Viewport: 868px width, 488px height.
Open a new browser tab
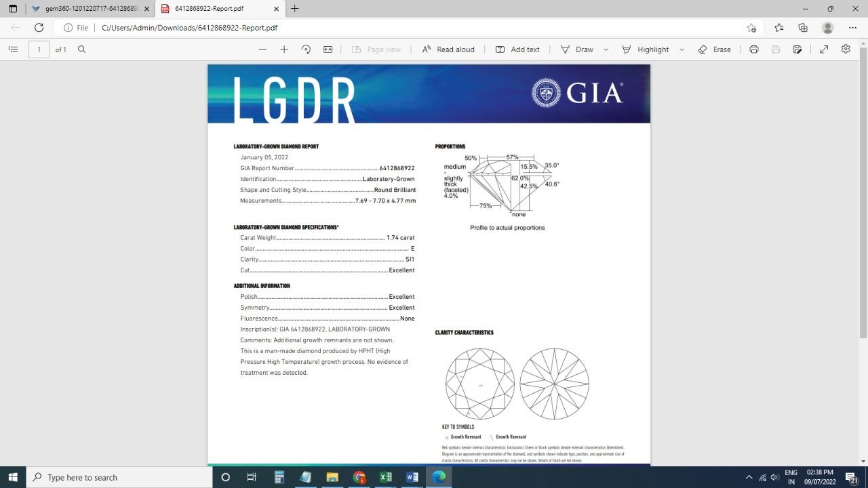pyautogui.click(x=294, y=9)
